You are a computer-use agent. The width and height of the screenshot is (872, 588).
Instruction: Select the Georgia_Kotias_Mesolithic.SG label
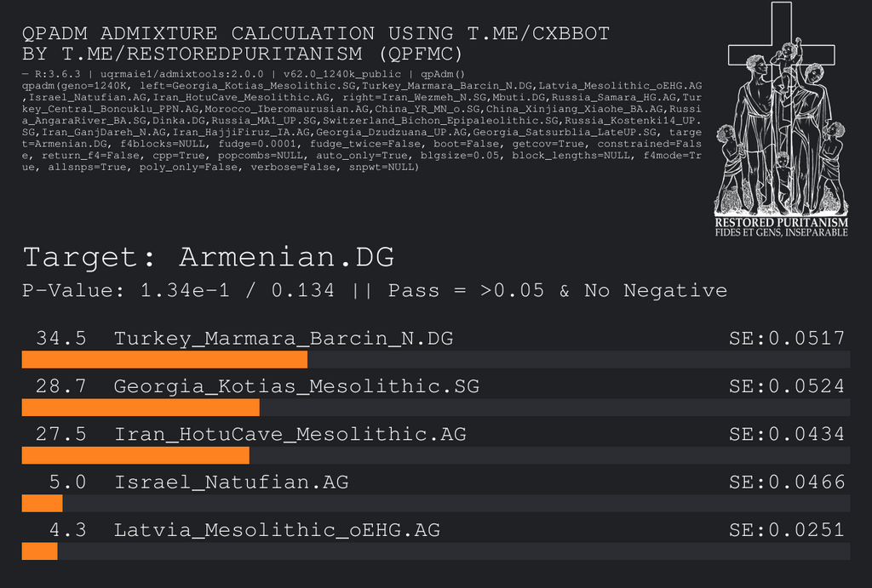coord(296,386)
